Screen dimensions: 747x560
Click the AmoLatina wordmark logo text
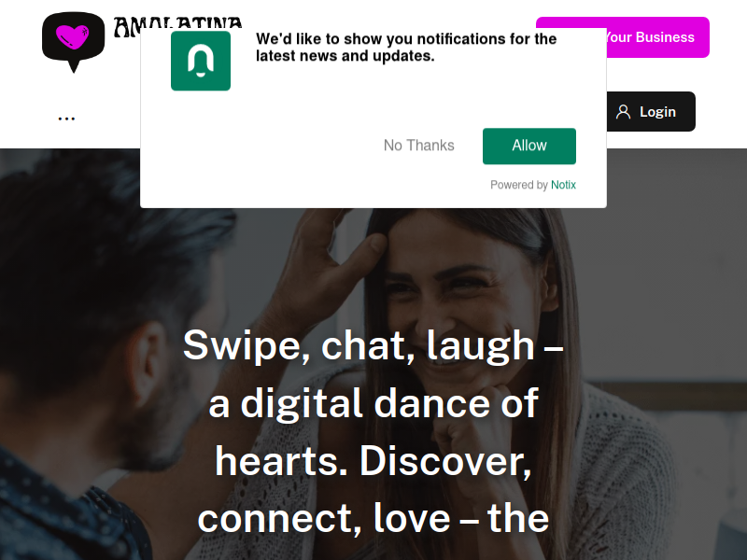tap(177, 26)
